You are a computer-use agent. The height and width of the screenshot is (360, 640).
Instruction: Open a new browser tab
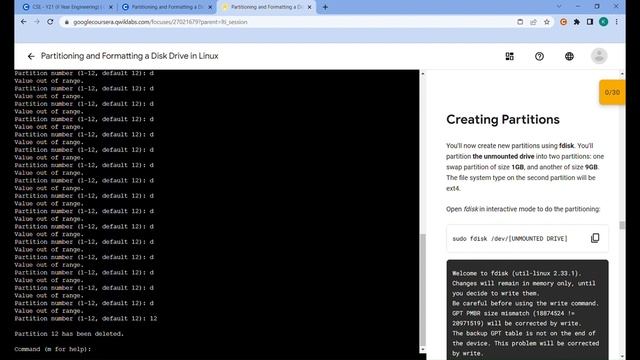pos(325,7)
